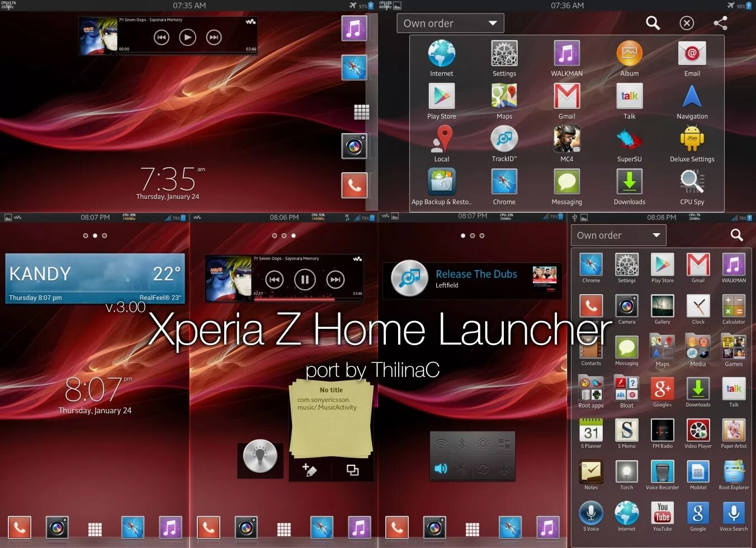This screenshot has height=548, width=756.
Task: Tap the 7:35 clock on the top-left home screen
Action: [169, 183]
